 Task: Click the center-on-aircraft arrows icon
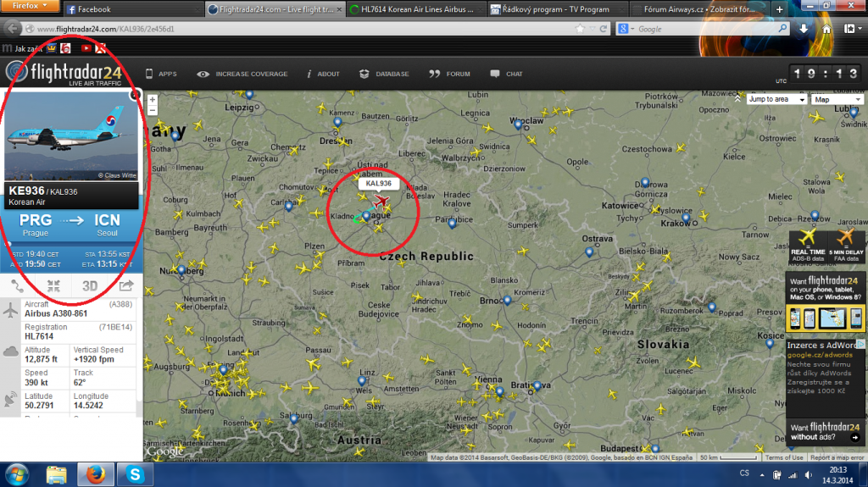(x=53, y=285)
